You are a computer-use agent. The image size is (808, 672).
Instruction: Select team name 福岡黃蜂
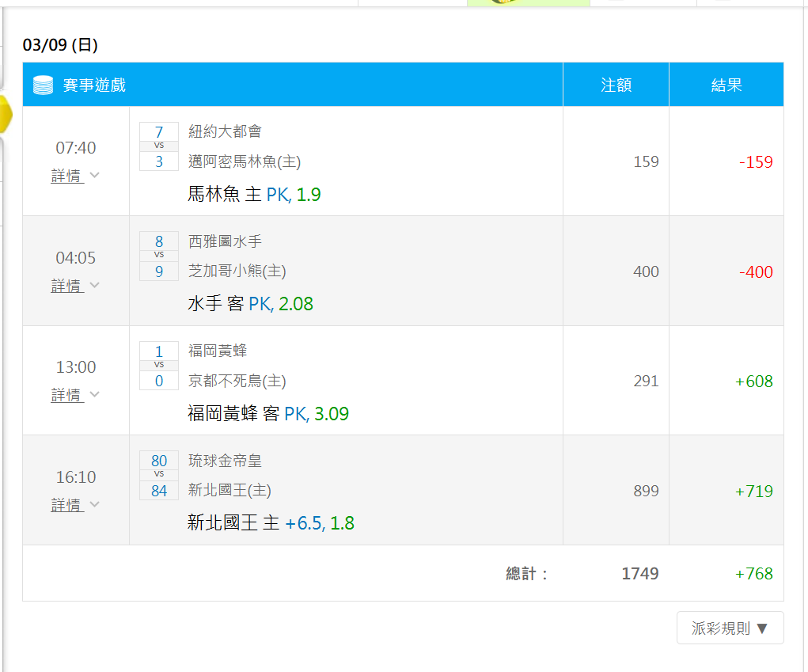(x=218, y=351)
